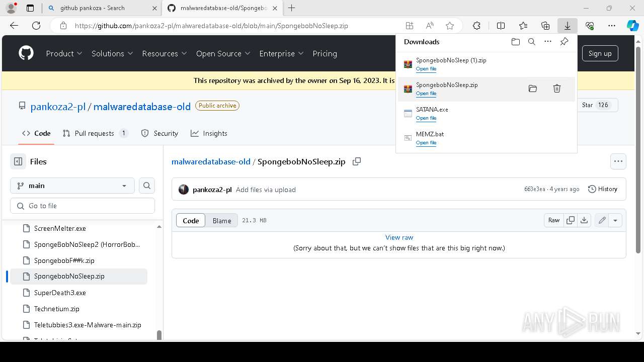Click the View raw link
Screen dimensions: 644x362
(x=399, y=237)
